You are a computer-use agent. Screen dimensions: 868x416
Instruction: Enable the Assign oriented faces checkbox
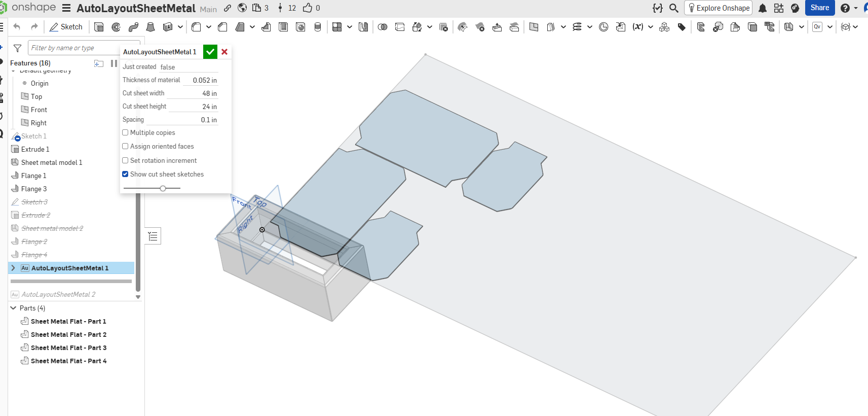[x=125, y=146]
